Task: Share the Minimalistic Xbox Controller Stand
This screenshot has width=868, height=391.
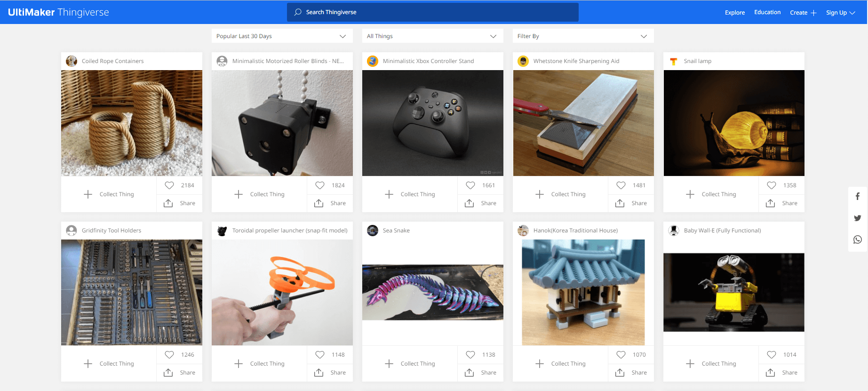Action: (480, 203)
